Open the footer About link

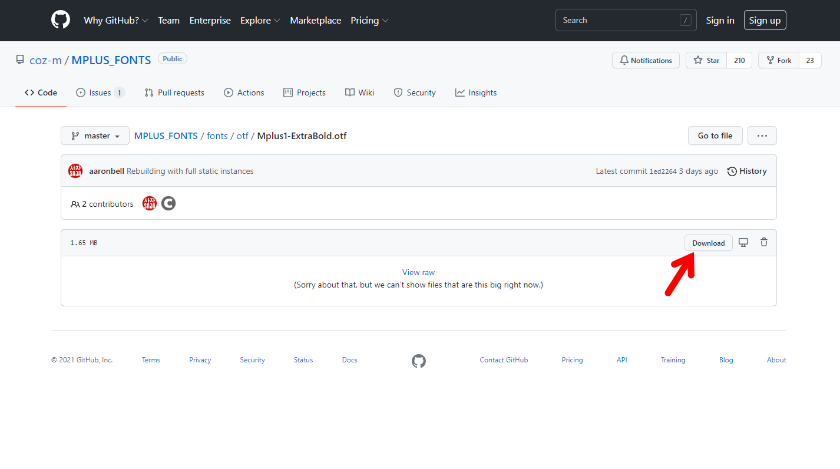click(x=776, y=360)
